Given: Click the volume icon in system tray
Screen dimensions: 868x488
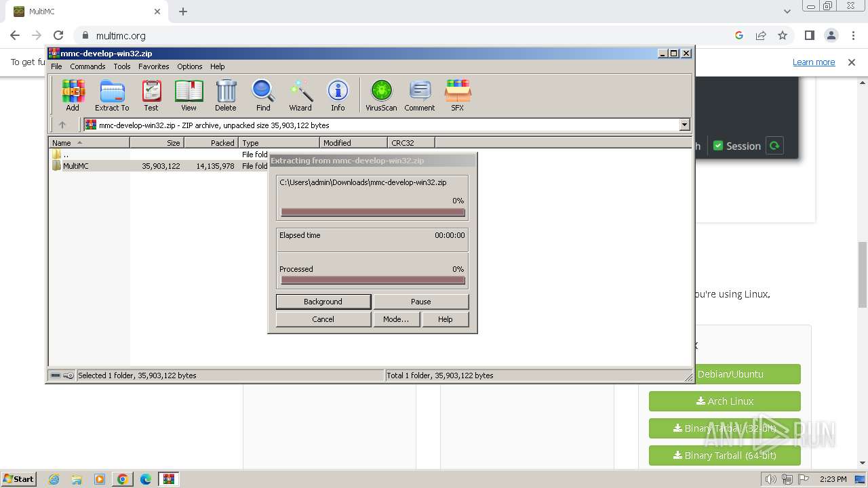Looking at the screenshot, I should click(771, 479).
